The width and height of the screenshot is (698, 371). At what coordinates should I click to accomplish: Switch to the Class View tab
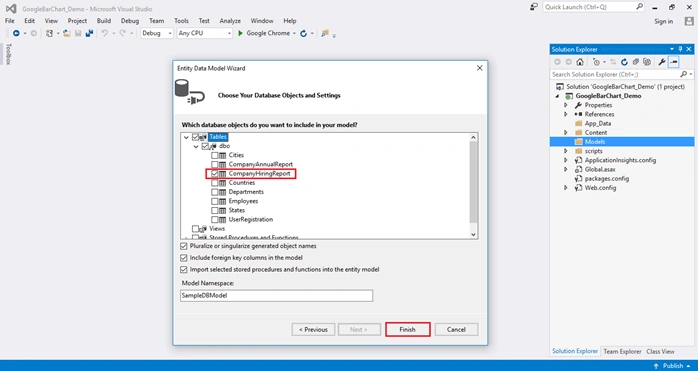(660, 351)
